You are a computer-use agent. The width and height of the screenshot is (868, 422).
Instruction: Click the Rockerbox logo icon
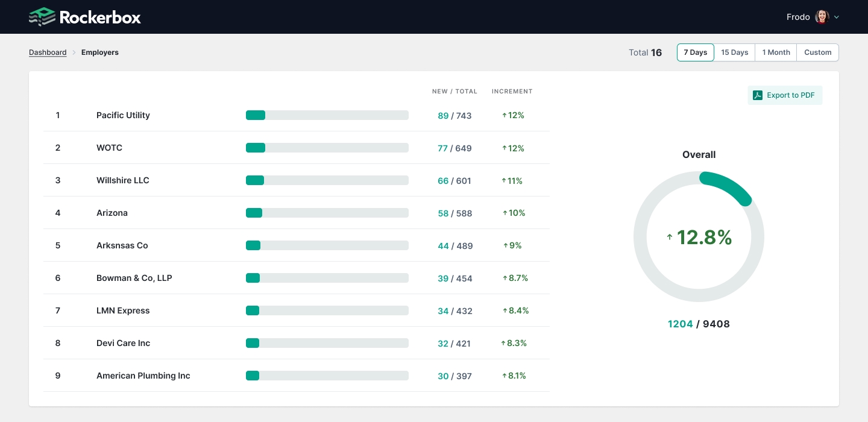(42, 17)
